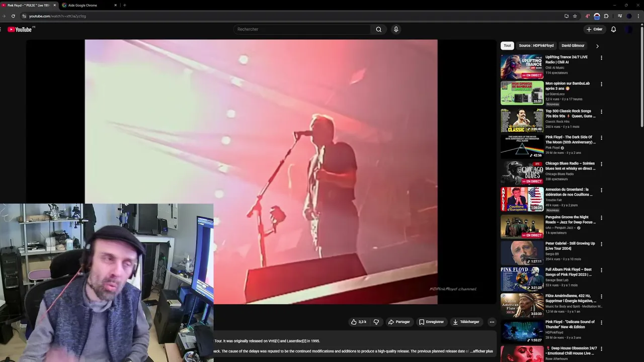Open Mon opinion sur BambuLab video title
The width and height of the screenshot is (644, 362).
pyautogui.click(x=568, y=86)
